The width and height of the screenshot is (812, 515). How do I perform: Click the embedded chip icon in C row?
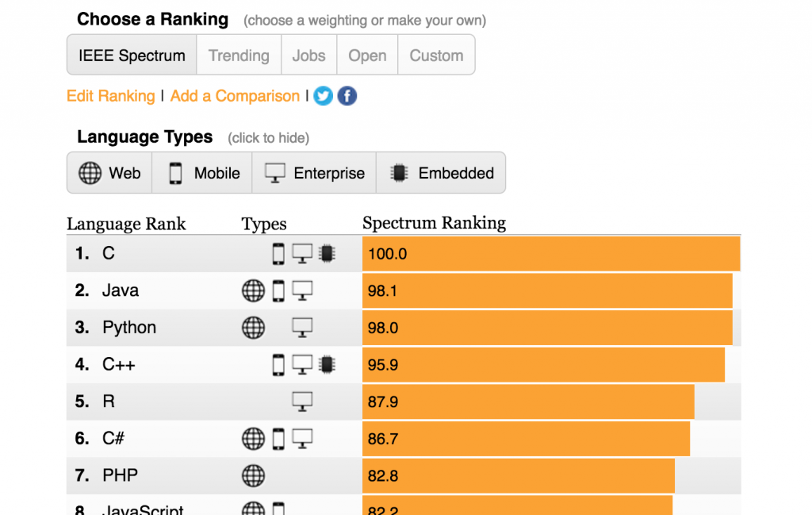tap(327, 253)
